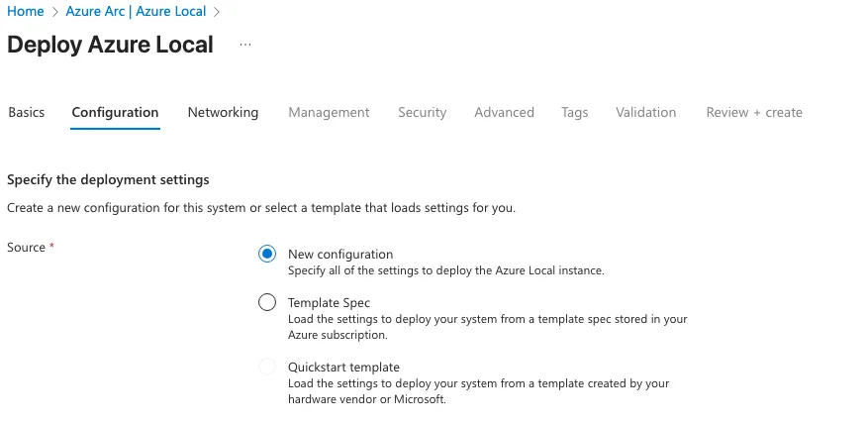
Task: Click the chevron after Azure Local breadcrumb
Action: [x=217, y=12]
